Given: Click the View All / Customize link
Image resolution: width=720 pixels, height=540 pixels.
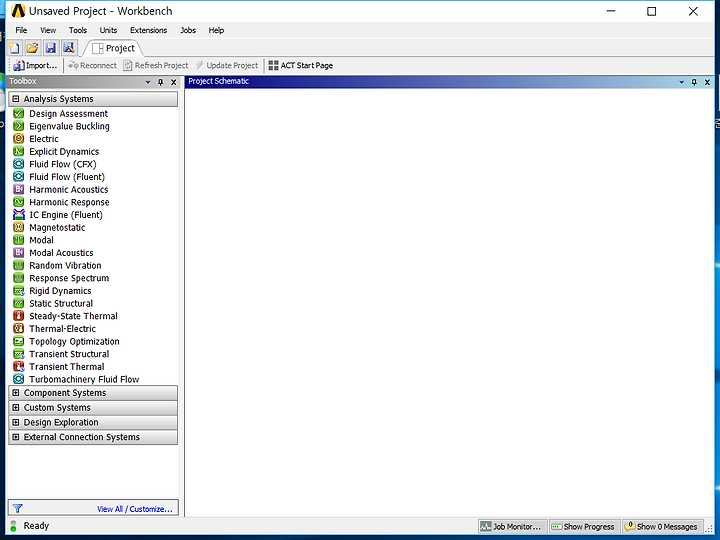Looking at the screenshot, I should click(135, 509).
